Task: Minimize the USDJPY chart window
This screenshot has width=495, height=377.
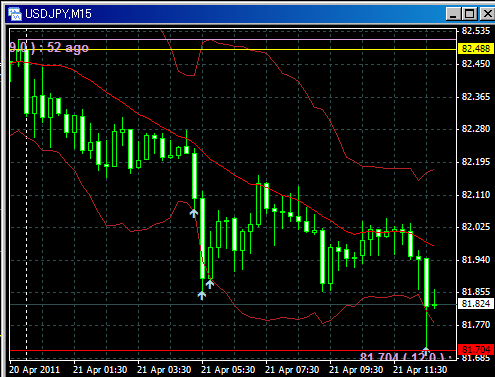Action: tap(453, 14)
